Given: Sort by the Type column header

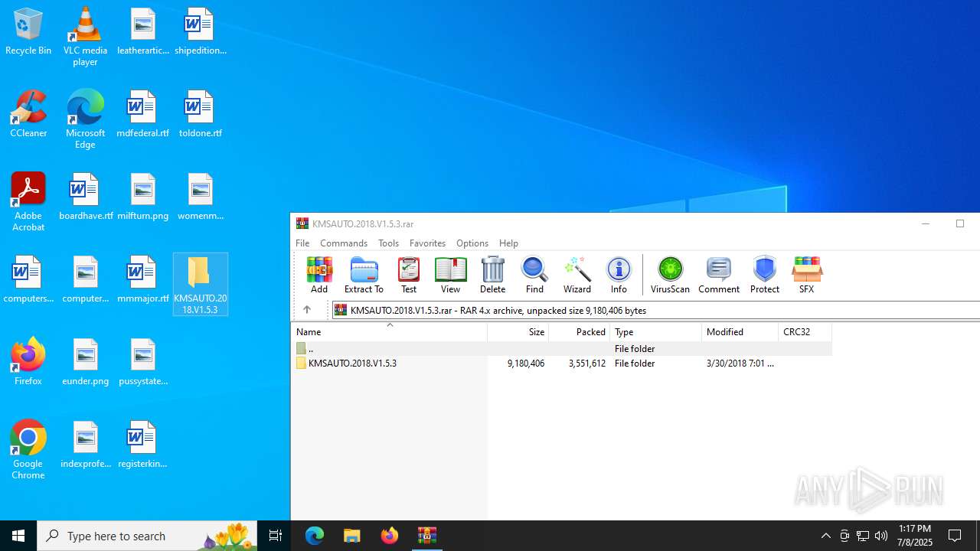Looking at the screenshot, I should [x=656, y=331].
